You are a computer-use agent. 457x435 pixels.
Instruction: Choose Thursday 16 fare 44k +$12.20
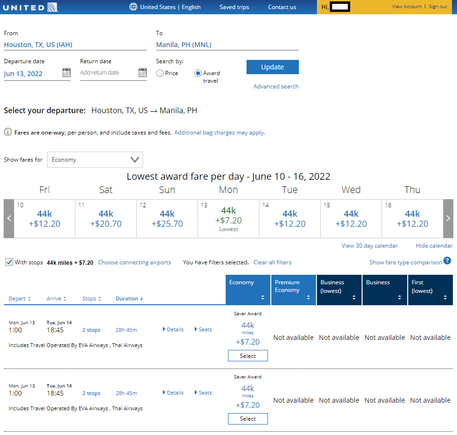[412, 219]
